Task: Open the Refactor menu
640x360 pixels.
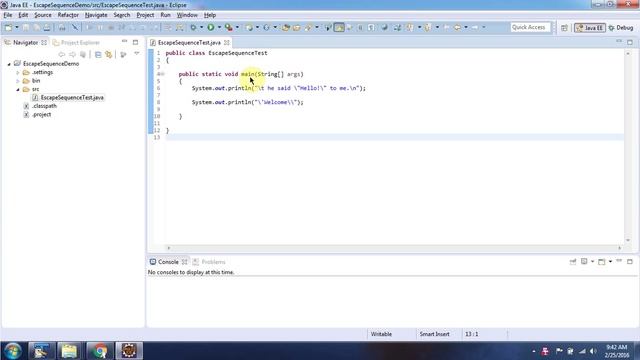Action: 68,15
